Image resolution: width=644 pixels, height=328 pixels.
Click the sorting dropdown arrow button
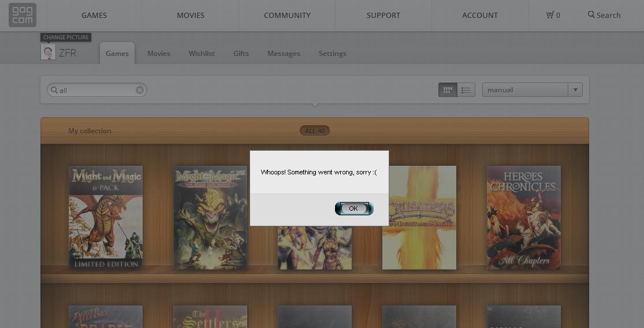coord(575,90)
